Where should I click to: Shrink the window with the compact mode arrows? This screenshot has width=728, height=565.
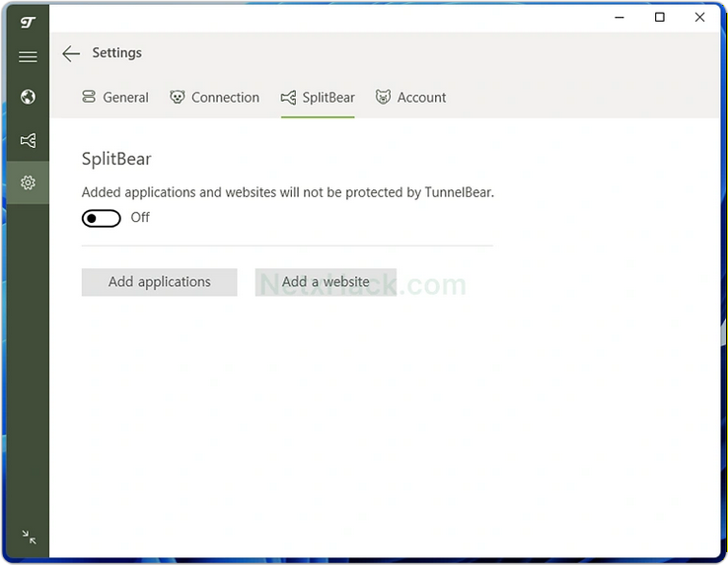coord(29,537)
